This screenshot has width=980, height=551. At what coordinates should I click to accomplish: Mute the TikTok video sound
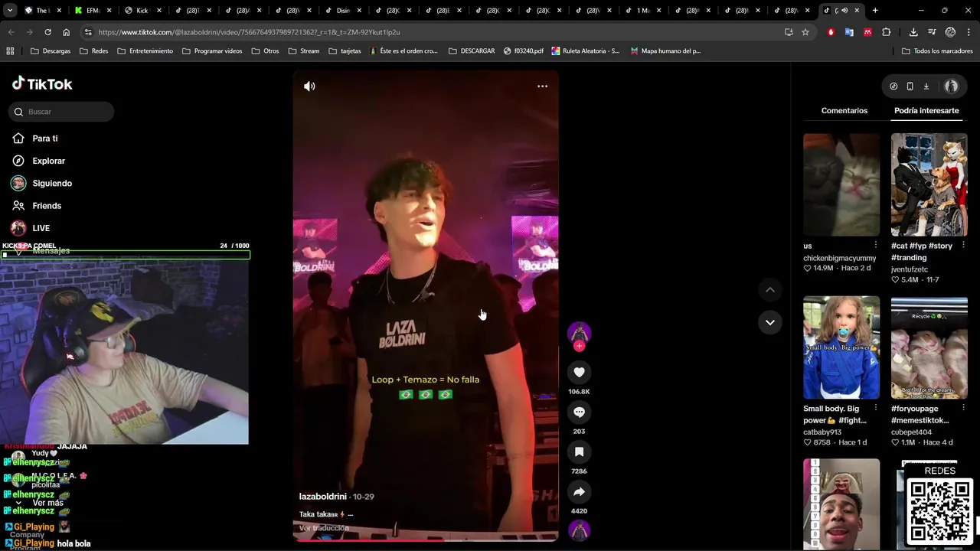[x=309, y=86]
